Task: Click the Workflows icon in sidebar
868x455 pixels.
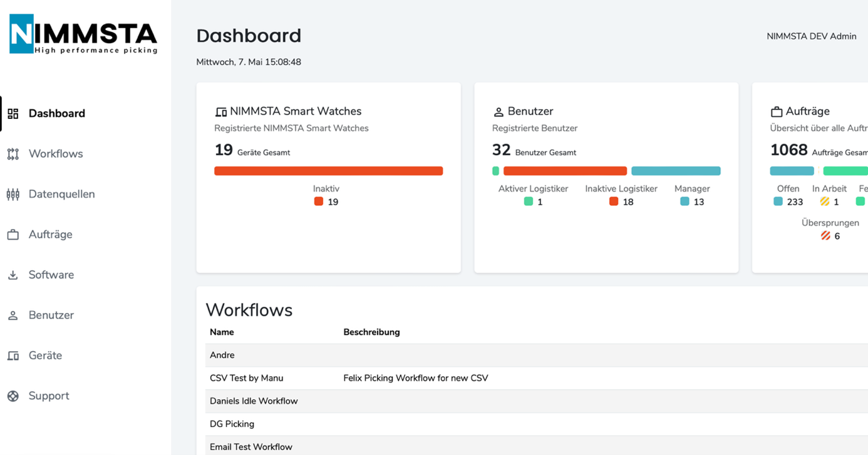Action: [13, 154]
